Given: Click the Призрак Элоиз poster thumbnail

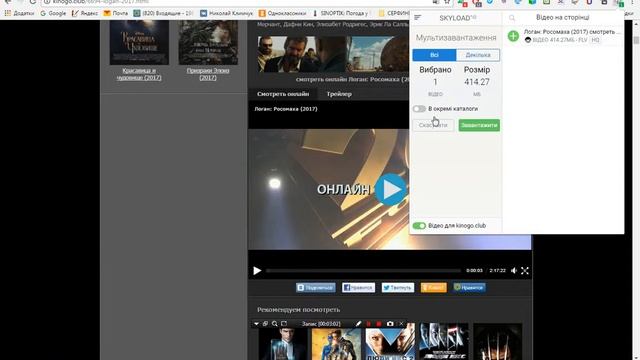Looking at the screenshot, I should [x=208, y=42].
